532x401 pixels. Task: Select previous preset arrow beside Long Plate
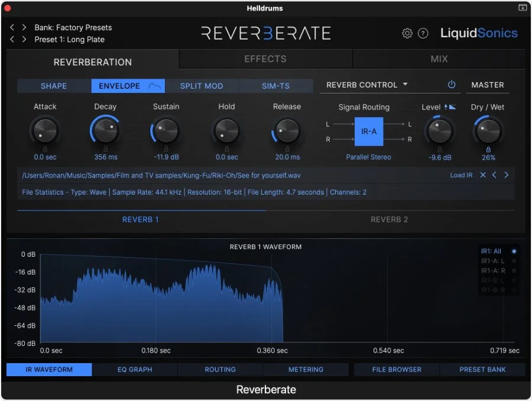coord(12,40)
